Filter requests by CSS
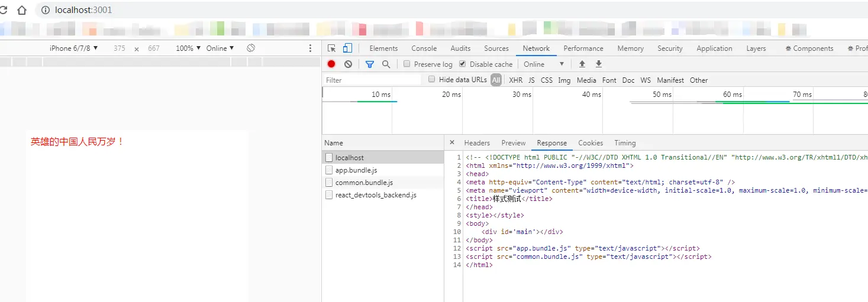 coord(547,80)
